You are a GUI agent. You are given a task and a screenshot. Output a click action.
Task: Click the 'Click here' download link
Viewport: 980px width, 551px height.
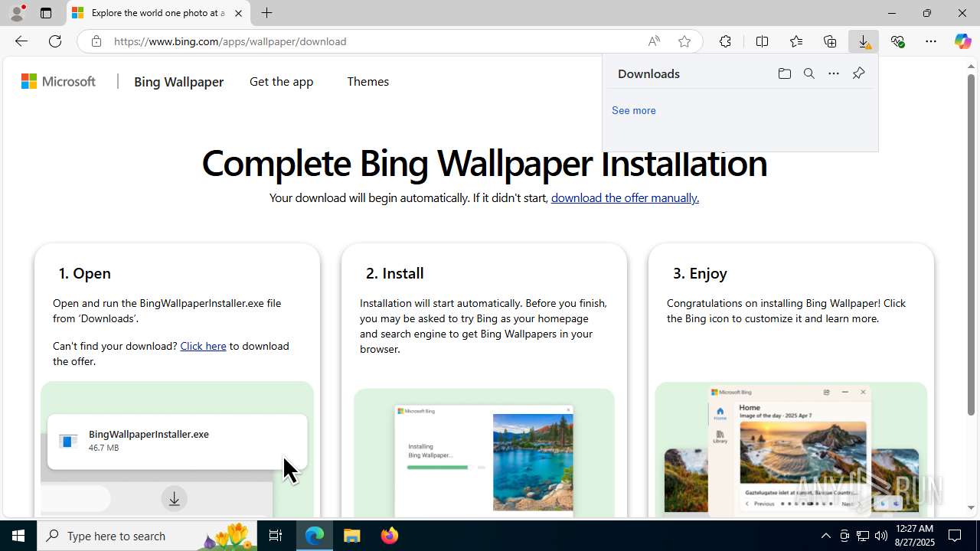click(203, 346)
